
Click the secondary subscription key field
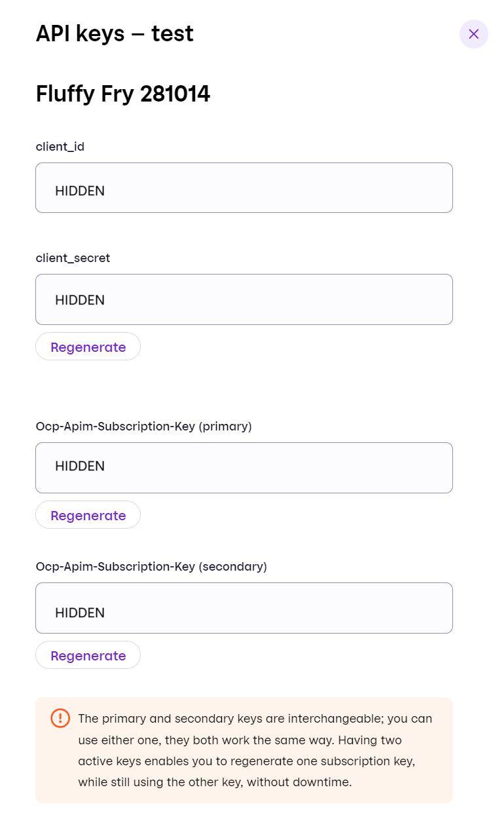(x=243, y=607)
